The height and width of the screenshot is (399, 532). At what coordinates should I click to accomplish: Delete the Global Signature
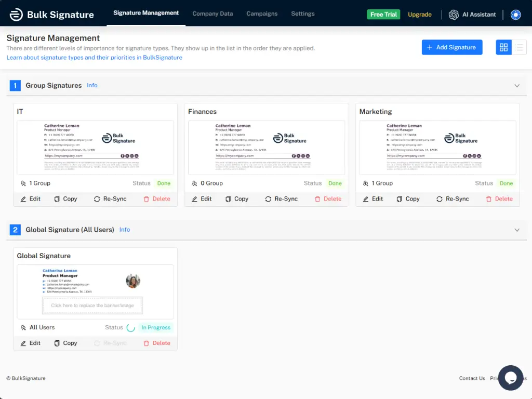click(156, 343)
